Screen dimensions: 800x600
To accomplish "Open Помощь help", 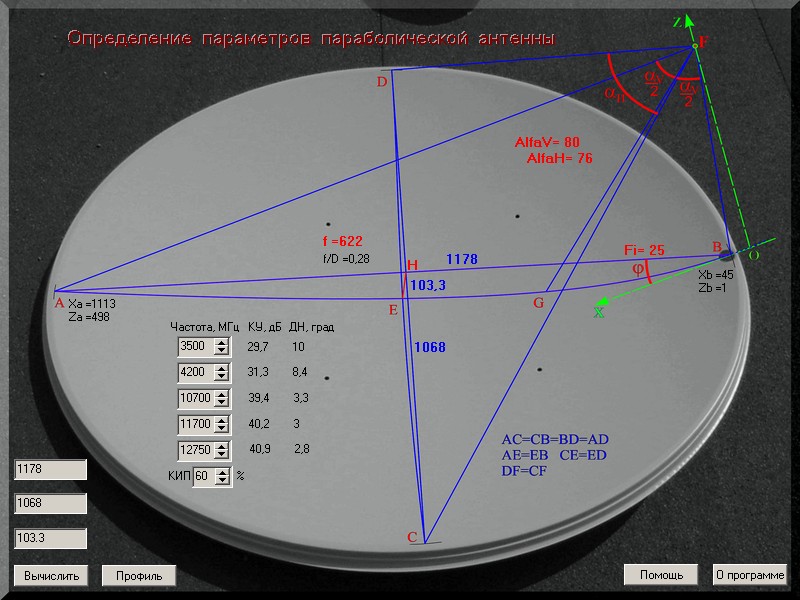I will pos(661,575).
